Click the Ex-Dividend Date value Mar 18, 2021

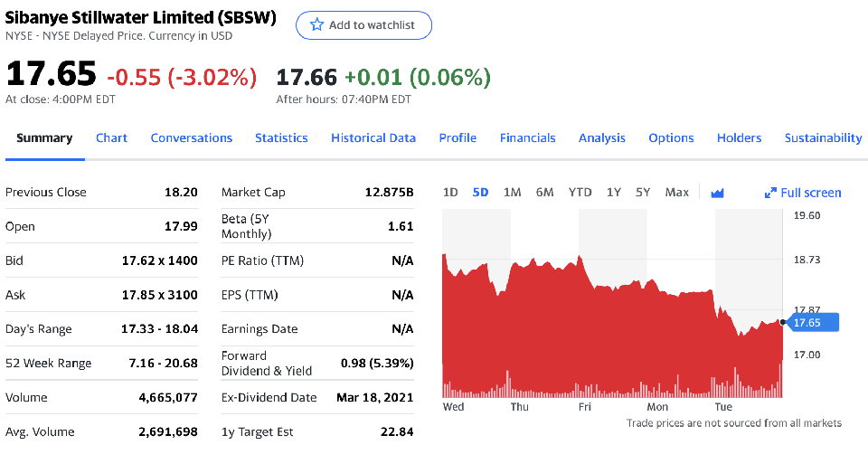tap(374, 398)
